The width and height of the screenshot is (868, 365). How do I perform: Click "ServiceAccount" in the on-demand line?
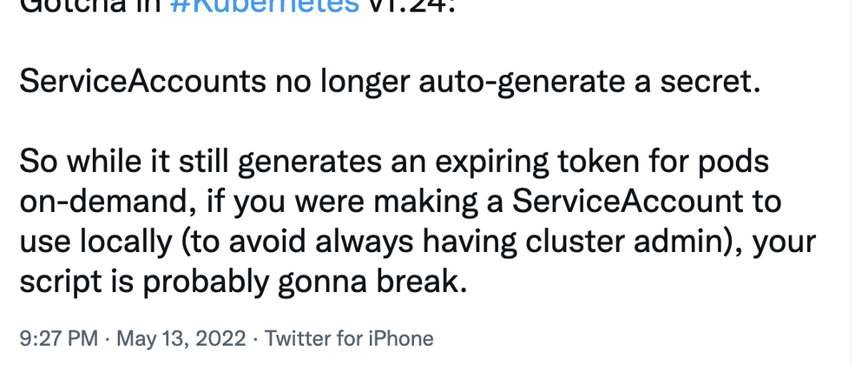pos(628,202)
